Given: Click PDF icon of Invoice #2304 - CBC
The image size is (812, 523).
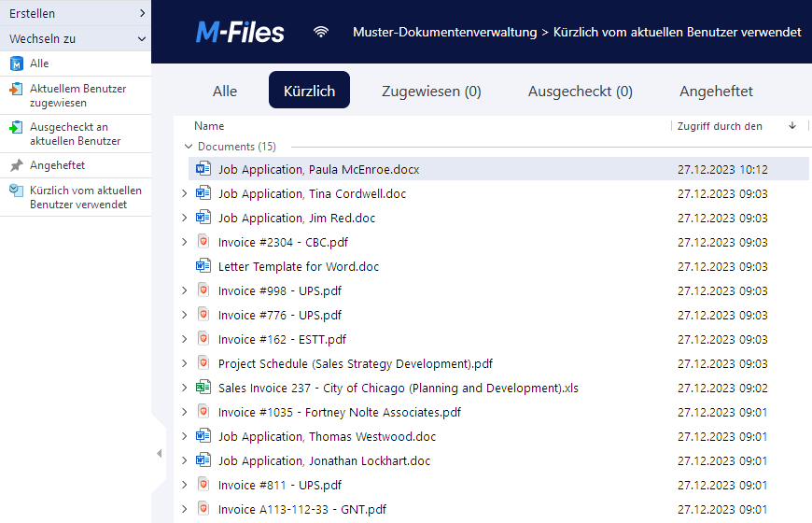Looking at the screenshot, I should click(203, 242).
